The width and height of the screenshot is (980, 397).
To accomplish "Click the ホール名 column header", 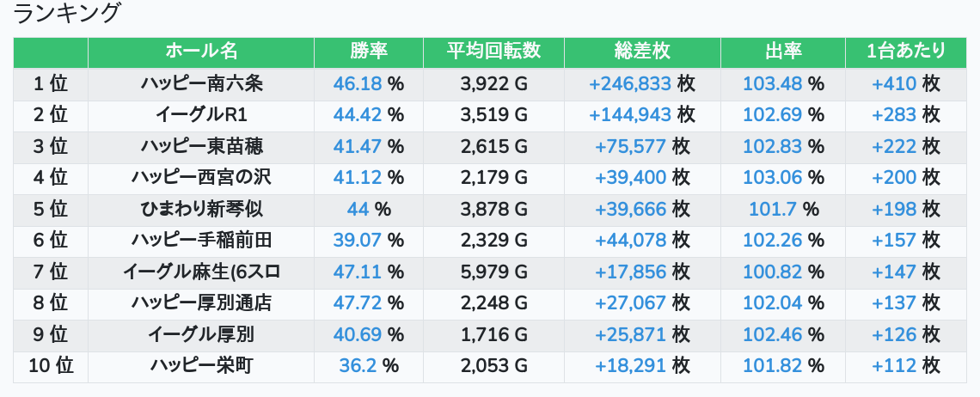I will coord(201,52).
